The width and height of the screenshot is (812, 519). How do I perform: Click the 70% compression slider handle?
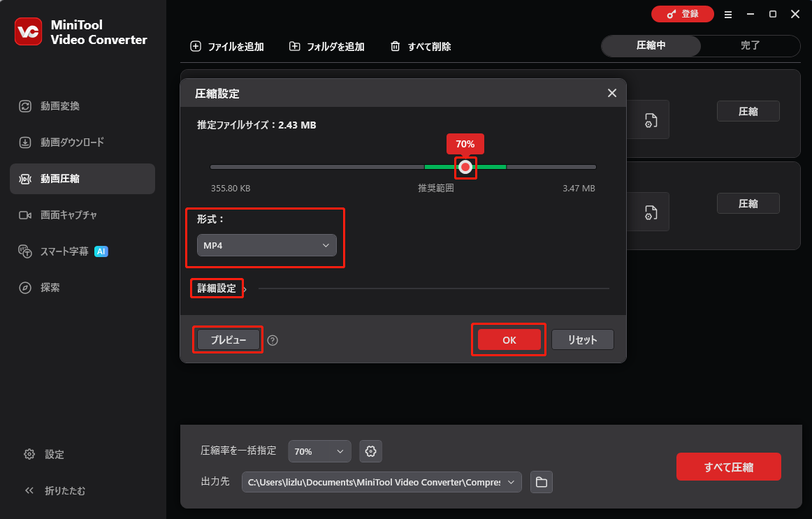pyautogui.click(x=465, y=168)
